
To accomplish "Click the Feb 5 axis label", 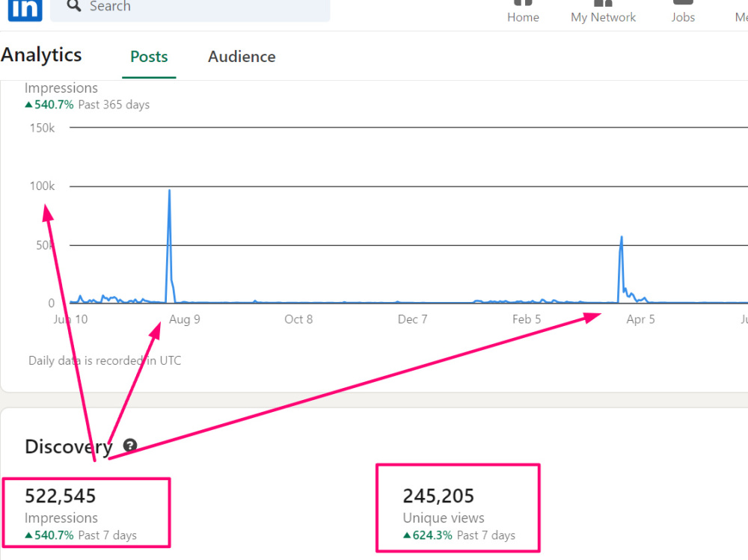I will click(x=527, y=319).
